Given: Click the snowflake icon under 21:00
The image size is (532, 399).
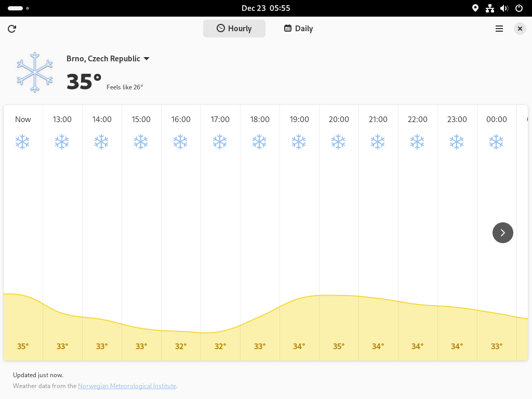Looking at the screenshot, I should (x=378, y=142).
